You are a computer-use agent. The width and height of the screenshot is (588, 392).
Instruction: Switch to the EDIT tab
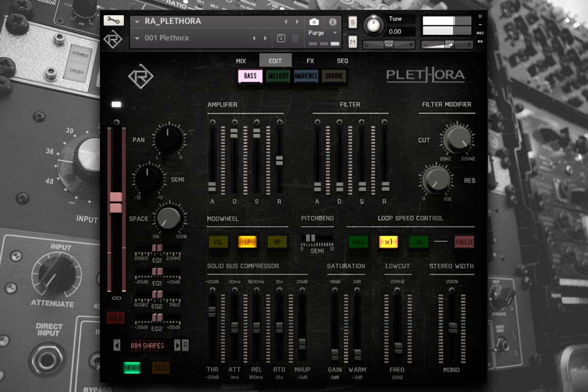275,61
